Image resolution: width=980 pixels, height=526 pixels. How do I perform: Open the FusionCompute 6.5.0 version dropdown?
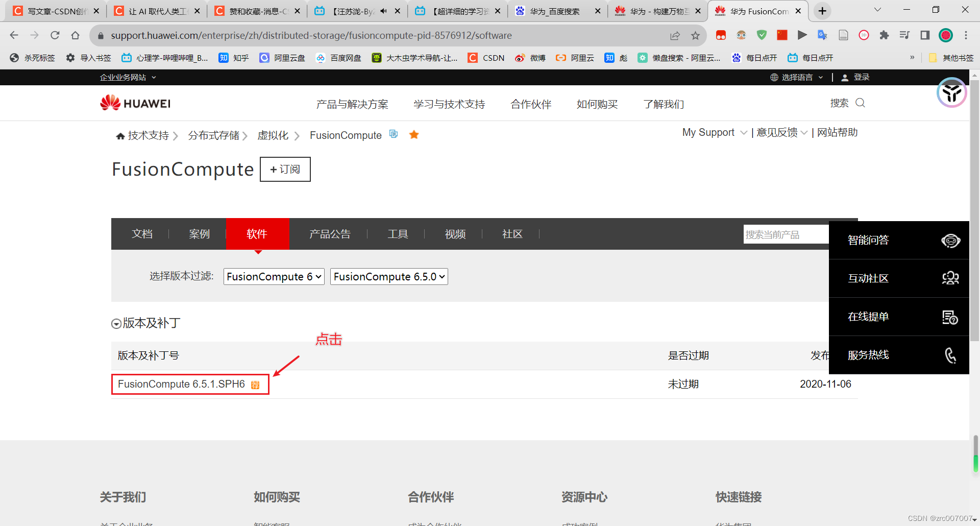pyautogui.click(x=389, y=277)
